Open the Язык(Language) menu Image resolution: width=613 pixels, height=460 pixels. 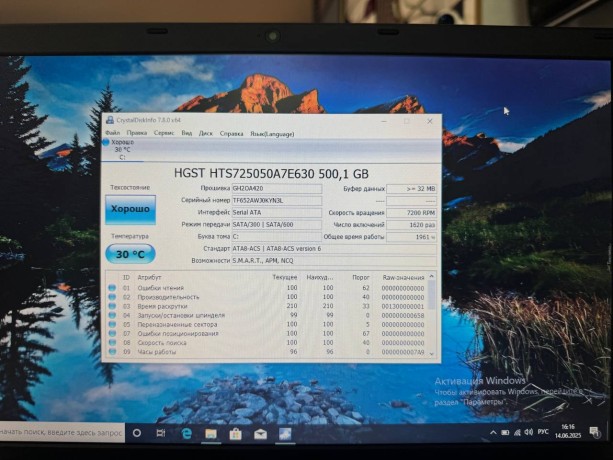coord(272,134)
